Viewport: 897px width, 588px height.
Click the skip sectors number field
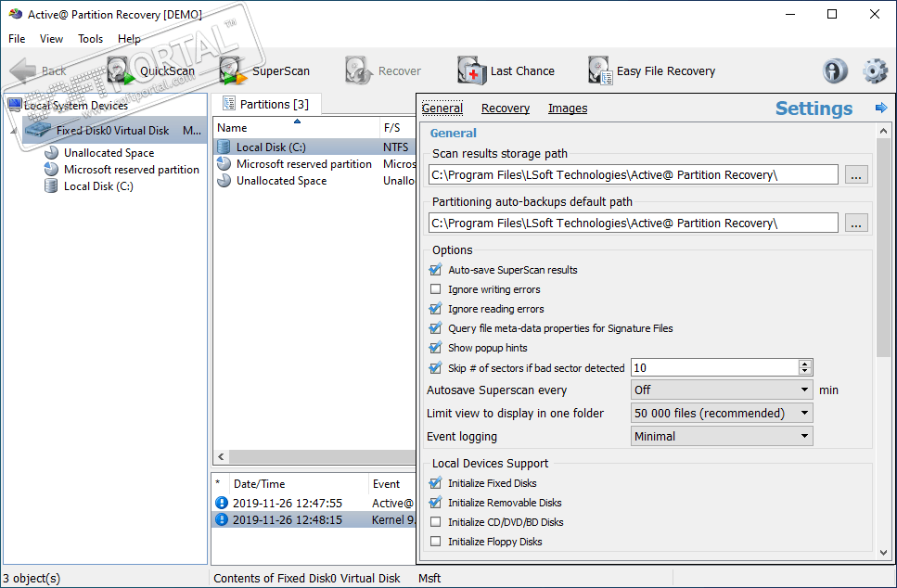click(x=714, y=368)
